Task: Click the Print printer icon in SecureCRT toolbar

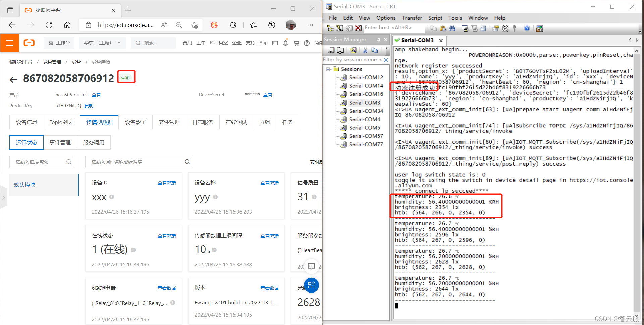Action: pos(483,28)
